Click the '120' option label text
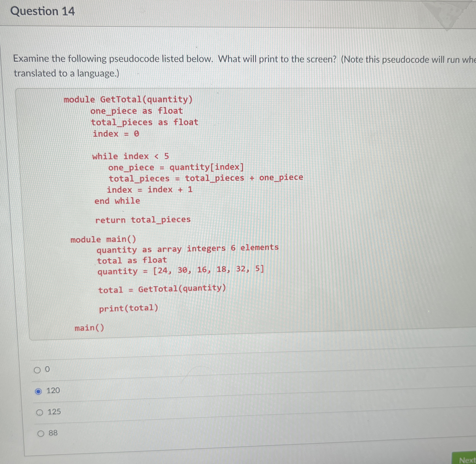 point(53,390)
